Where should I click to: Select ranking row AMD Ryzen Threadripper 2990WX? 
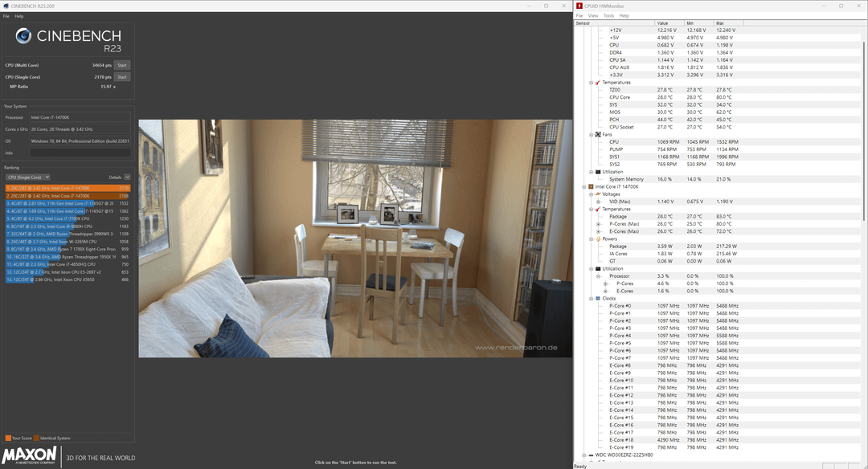[x=68, y=234]
